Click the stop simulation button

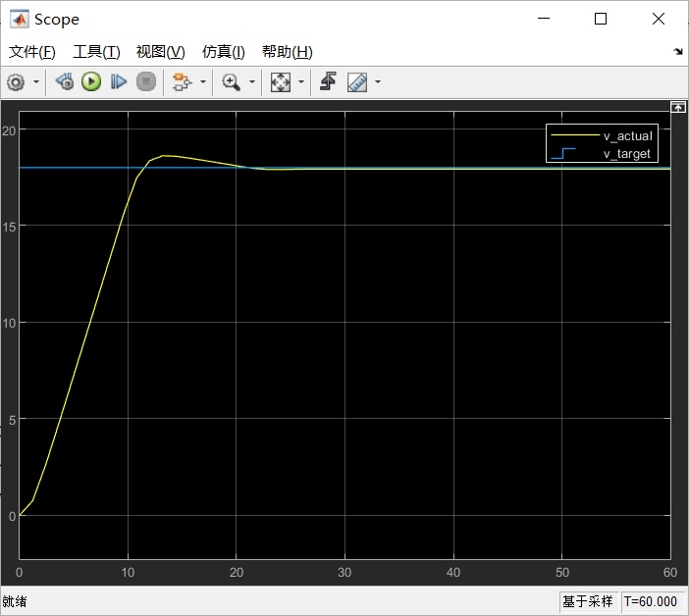146,81
